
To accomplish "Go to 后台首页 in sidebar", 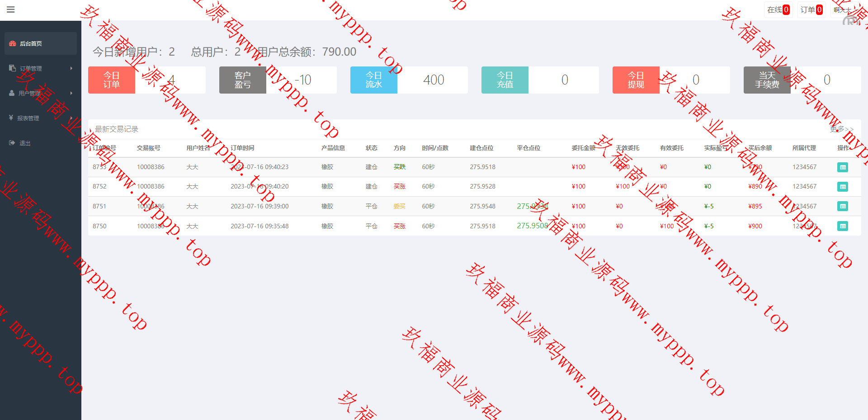I will pos(31,44).
